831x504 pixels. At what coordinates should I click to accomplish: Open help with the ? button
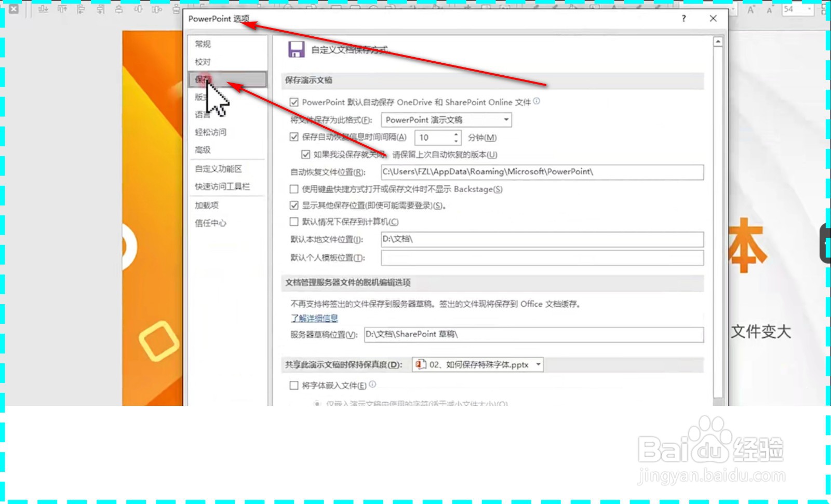(x=683, y=19)
